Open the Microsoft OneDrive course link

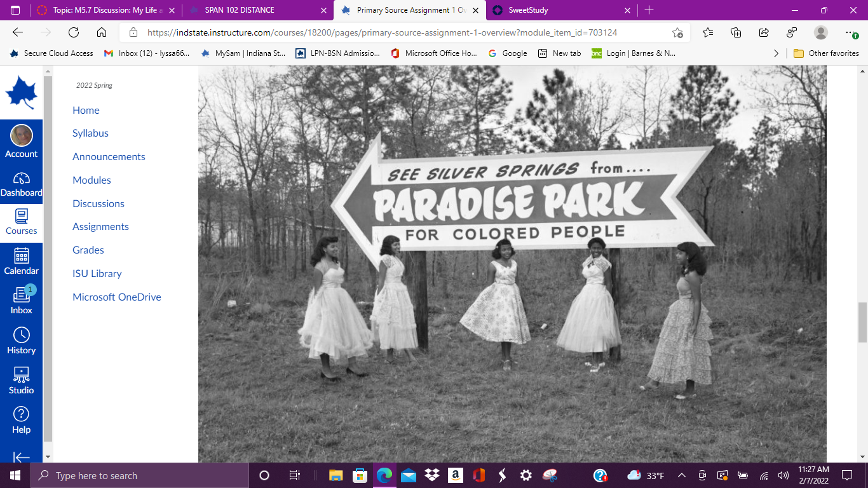(x=117, y=297)
